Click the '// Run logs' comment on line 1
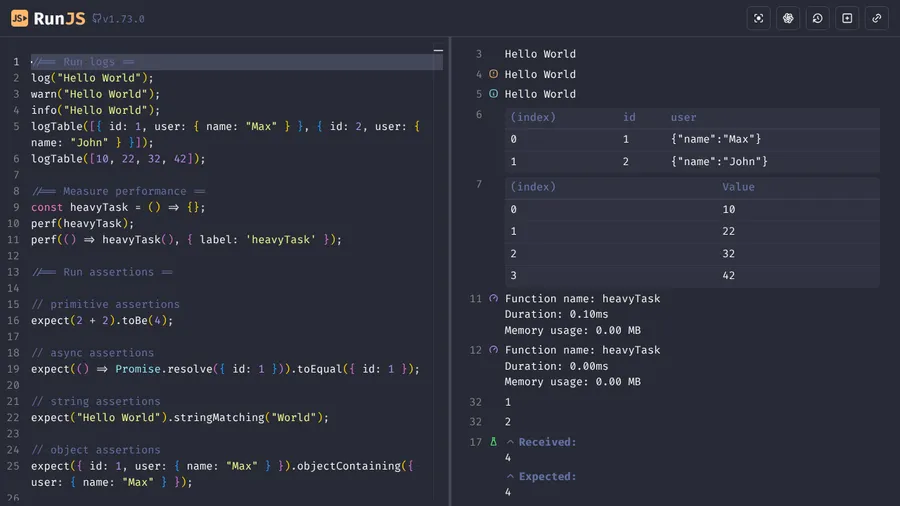This screenshot has height=506, width=900. [83, 62]
